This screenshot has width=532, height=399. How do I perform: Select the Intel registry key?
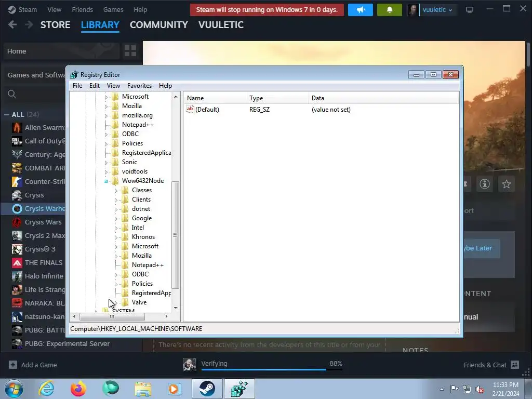138,228
